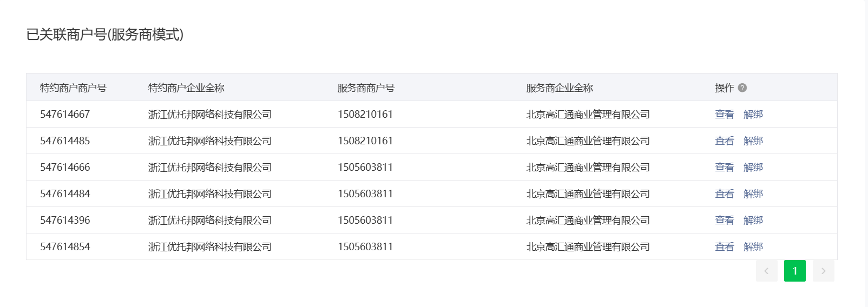View details for merchant 547614396

(x=724, y=220)
